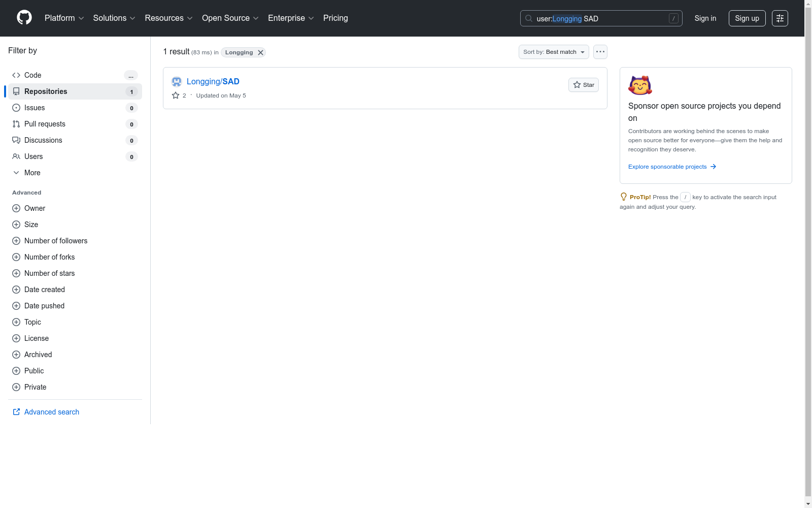Click the Filter by heading
Viewport: 812px width, 508px height.
click(23, 50)
